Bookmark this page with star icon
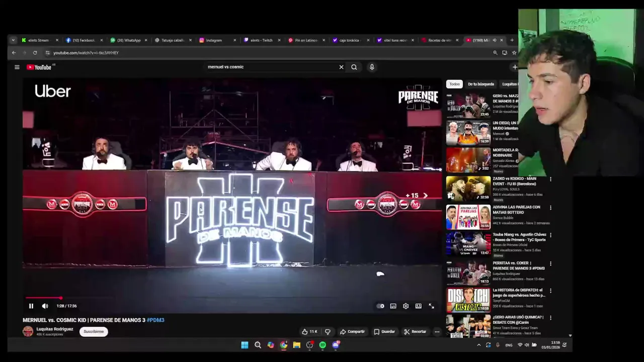 pos(514,52)
